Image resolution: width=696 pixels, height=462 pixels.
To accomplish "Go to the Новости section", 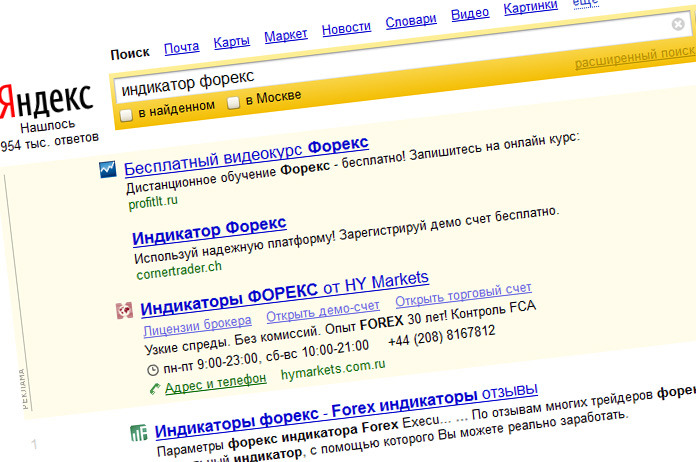I will coord(346,28).
